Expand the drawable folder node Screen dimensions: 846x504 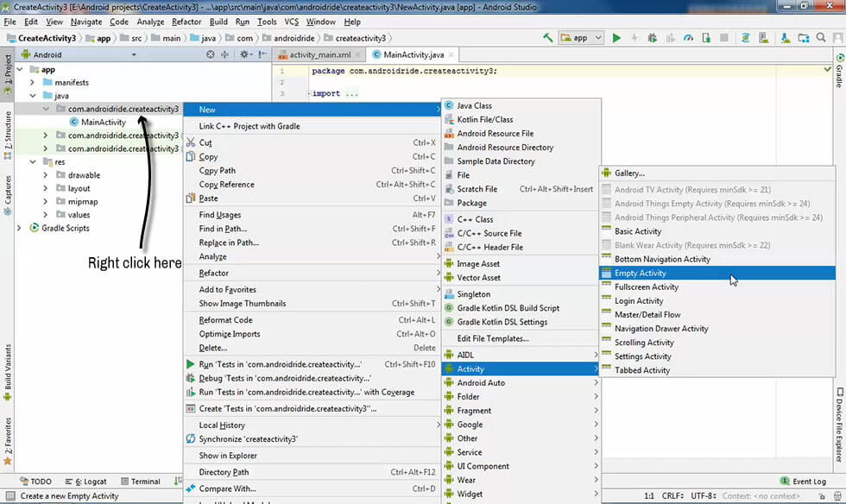point(46,175)
